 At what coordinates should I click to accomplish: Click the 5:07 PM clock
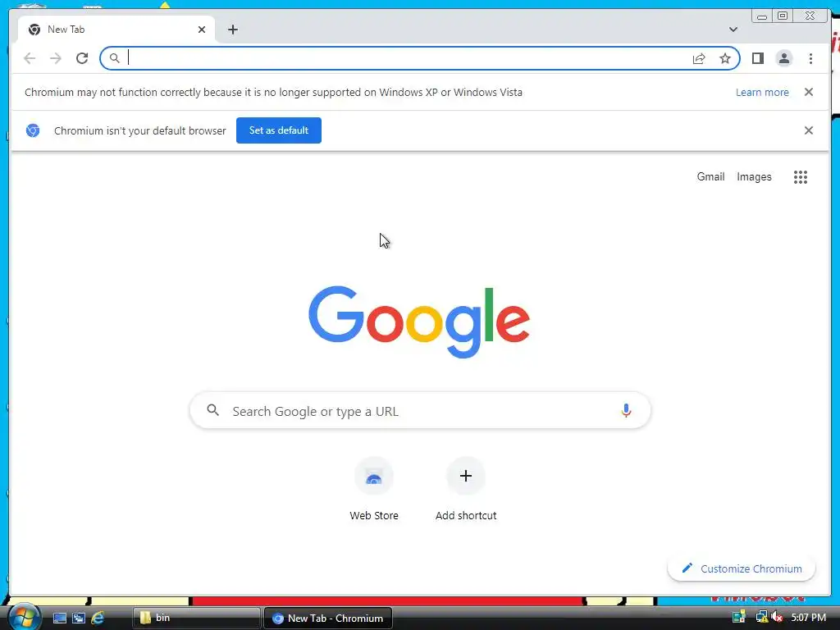[x=808, y=618]
